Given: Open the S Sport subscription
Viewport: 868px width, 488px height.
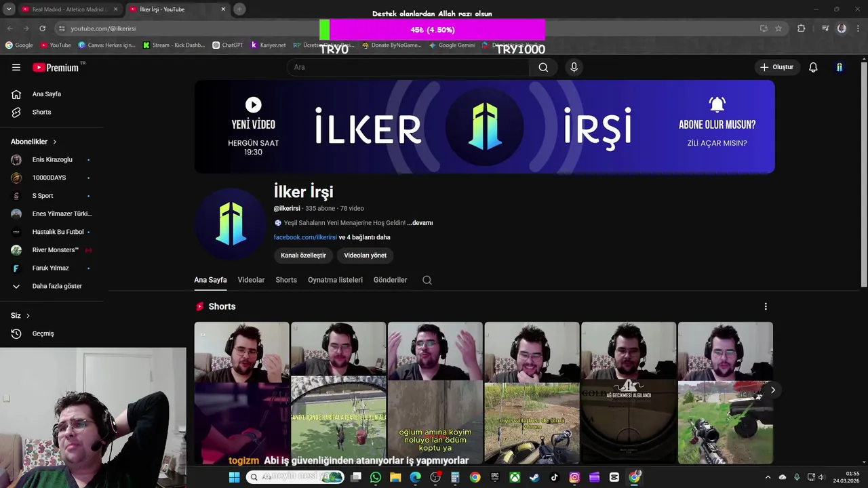Looking at the screenshot, I should 43,196.
